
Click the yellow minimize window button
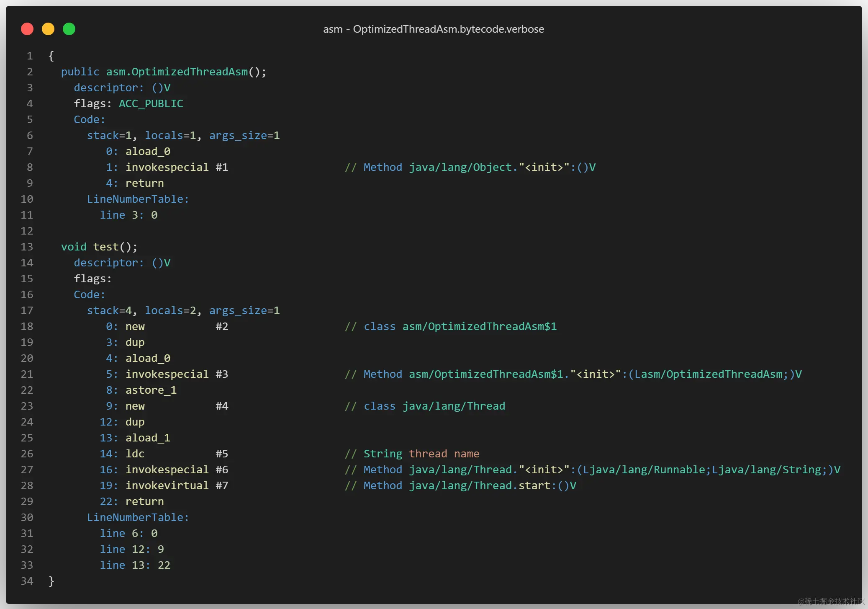(48, 29)
